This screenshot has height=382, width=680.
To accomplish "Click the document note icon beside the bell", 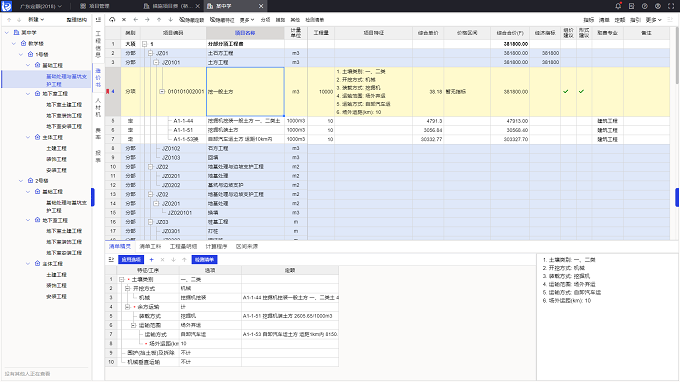I will [631, 6].
